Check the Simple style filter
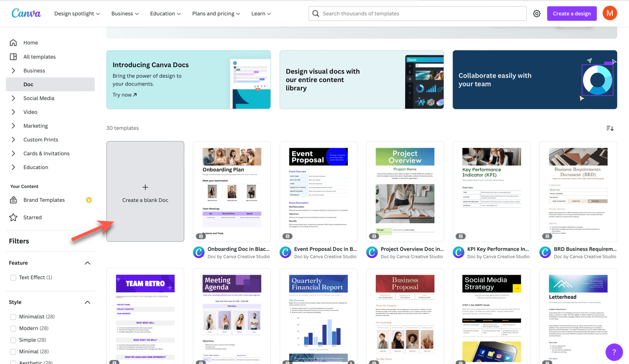Viewport: 629px width, 364px height. pos(13,340)
